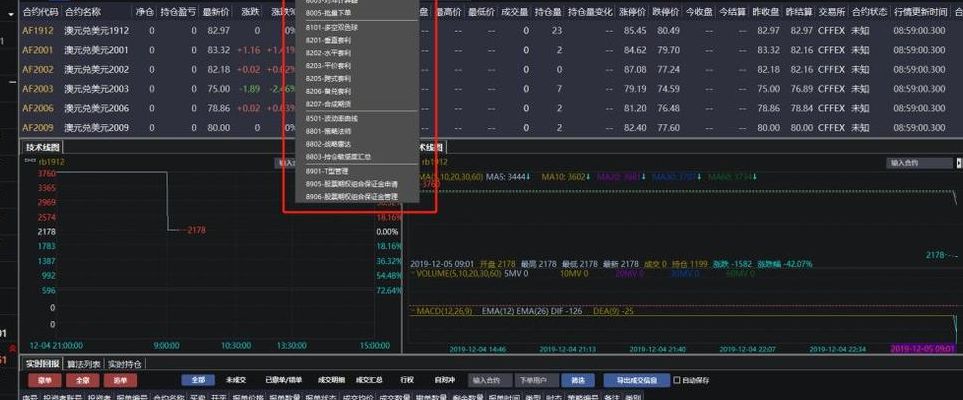Click the MA5: 3444 indicator value
Viewport: 963px width, 400px height.
(509, 177)
